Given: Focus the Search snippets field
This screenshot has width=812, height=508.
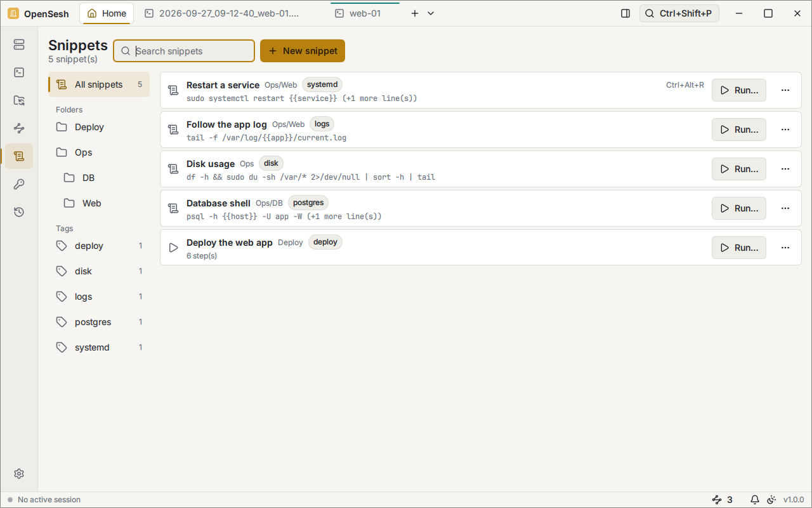Looking at the screenshot, I should [184, 51].
